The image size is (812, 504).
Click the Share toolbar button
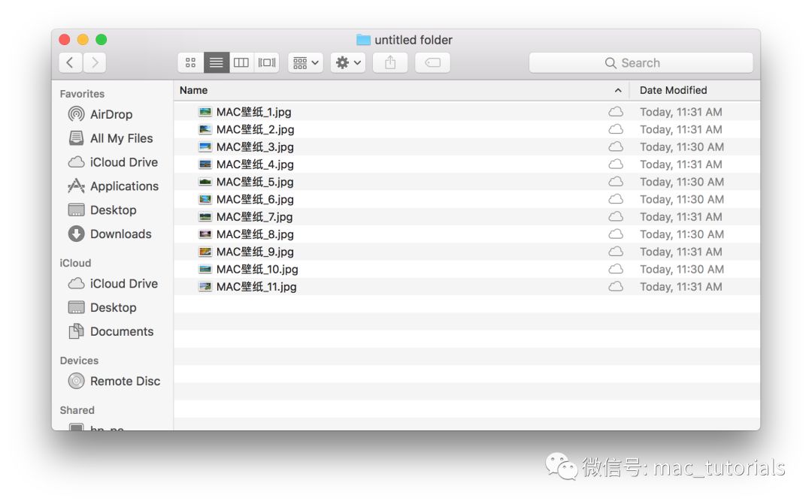click(x=390, y=63)
